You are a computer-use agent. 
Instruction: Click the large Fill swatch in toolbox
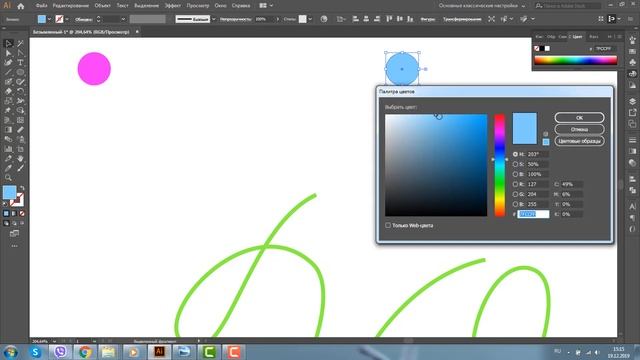click(10, 192)
